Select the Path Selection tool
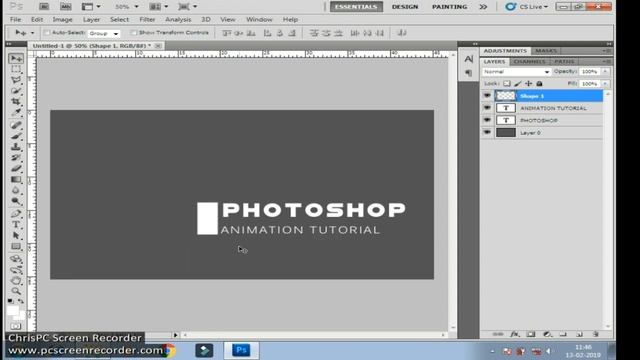The image size is (640, 360). pos(16,236)
